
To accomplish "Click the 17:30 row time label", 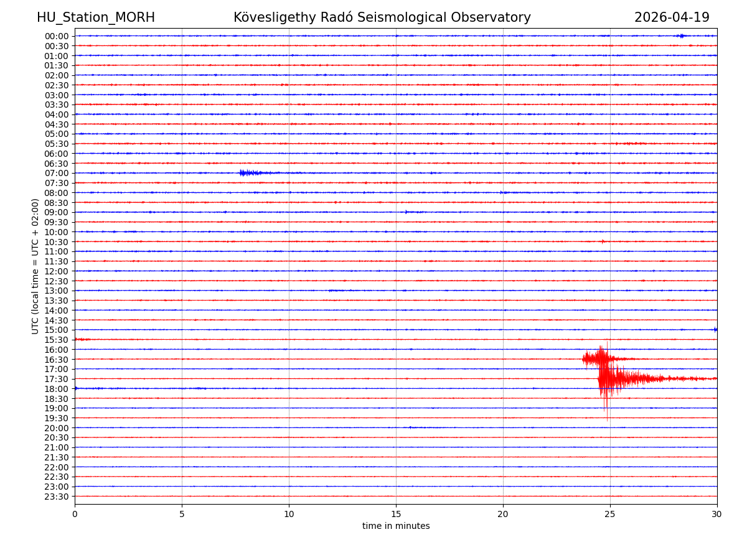I will click(57, 379).
